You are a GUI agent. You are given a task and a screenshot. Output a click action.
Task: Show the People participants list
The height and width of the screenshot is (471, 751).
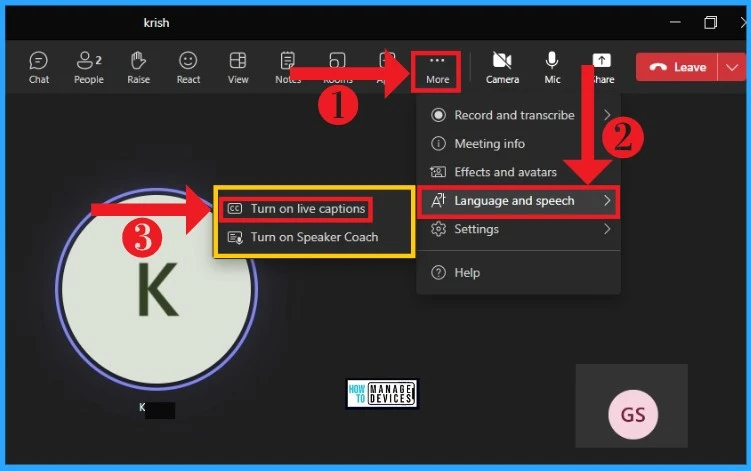click(x=89, y=68)
